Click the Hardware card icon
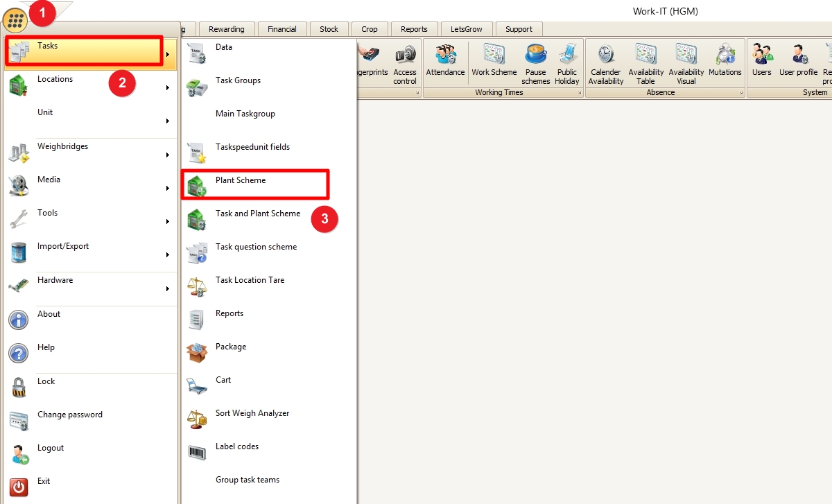This screenshot has width=832, height=504. point(19,286)
